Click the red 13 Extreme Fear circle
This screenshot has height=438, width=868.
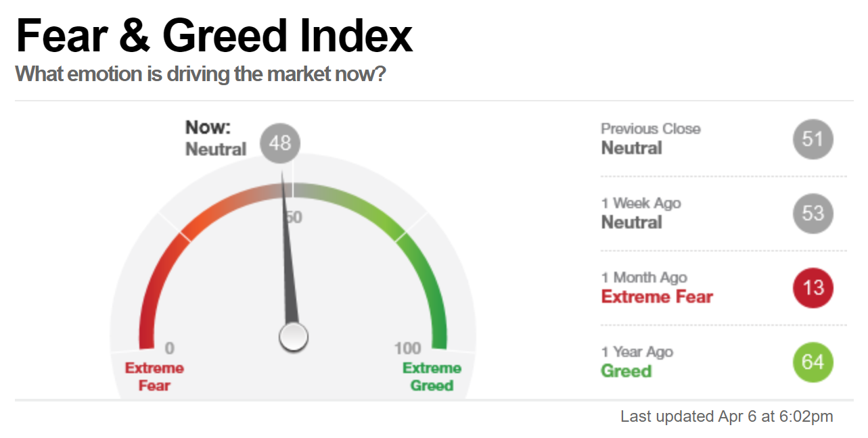[x=813, y=288]
